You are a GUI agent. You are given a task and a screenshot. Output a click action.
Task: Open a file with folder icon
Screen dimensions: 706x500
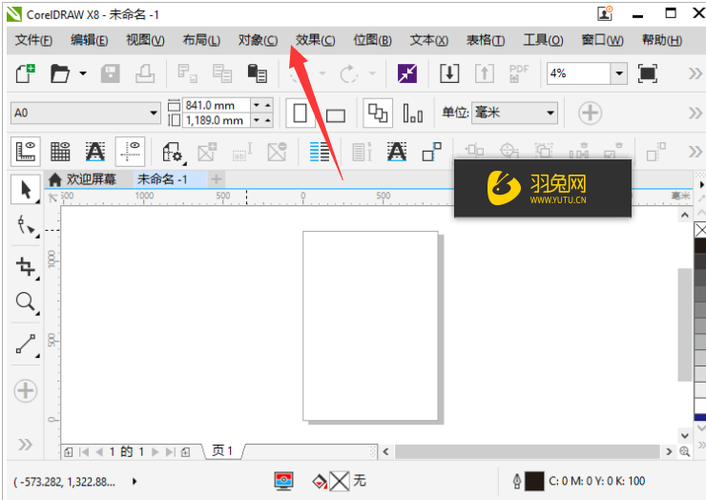pos(60,73)
